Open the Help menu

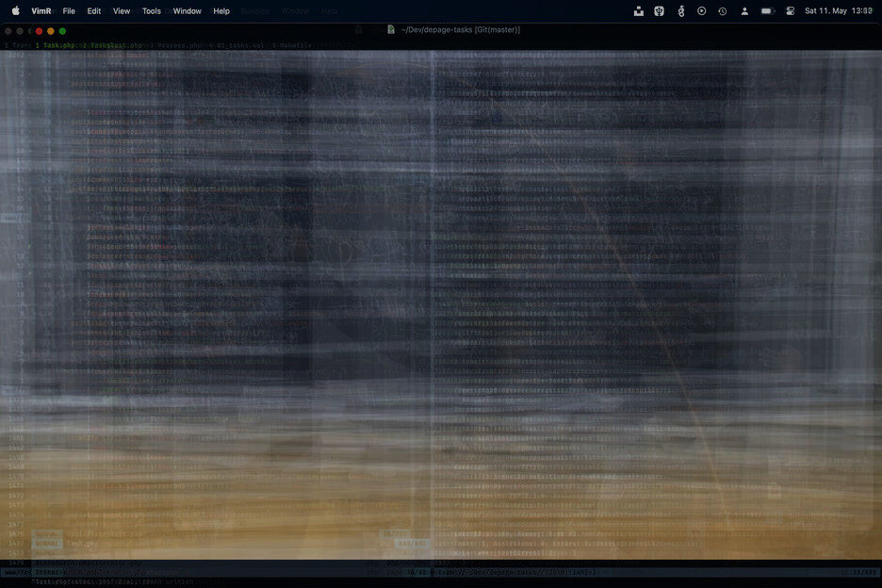[x=221, y=10]
